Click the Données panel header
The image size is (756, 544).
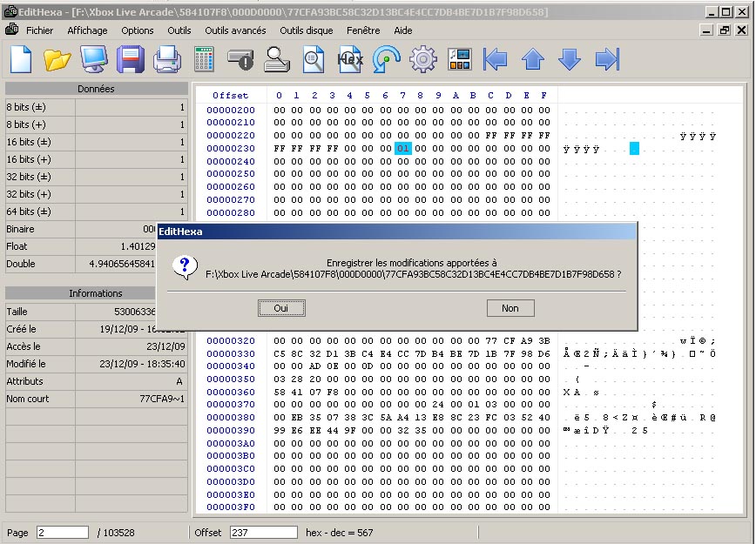click(97, 89)
